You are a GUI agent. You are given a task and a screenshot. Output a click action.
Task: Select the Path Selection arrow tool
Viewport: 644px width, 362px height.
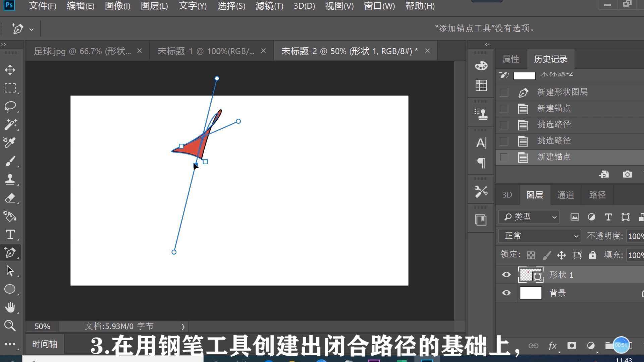[x=10, y=271]
